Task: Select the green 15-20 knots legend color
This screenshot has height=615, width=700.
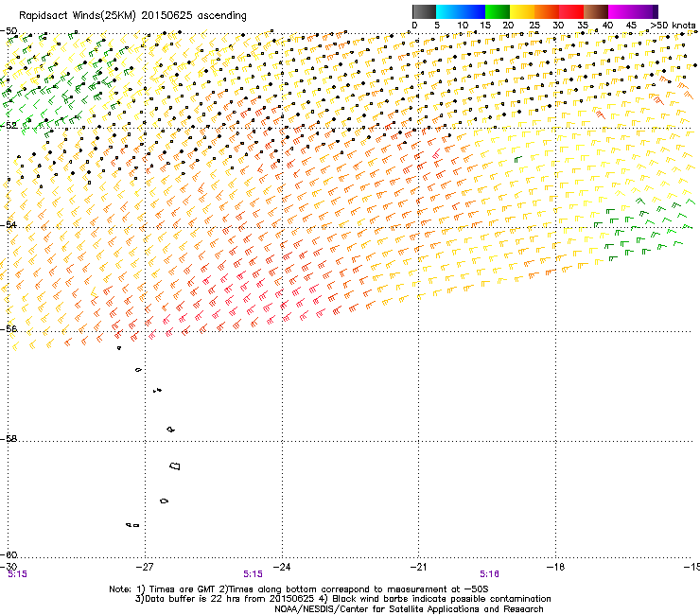Action: coord(498,11)
